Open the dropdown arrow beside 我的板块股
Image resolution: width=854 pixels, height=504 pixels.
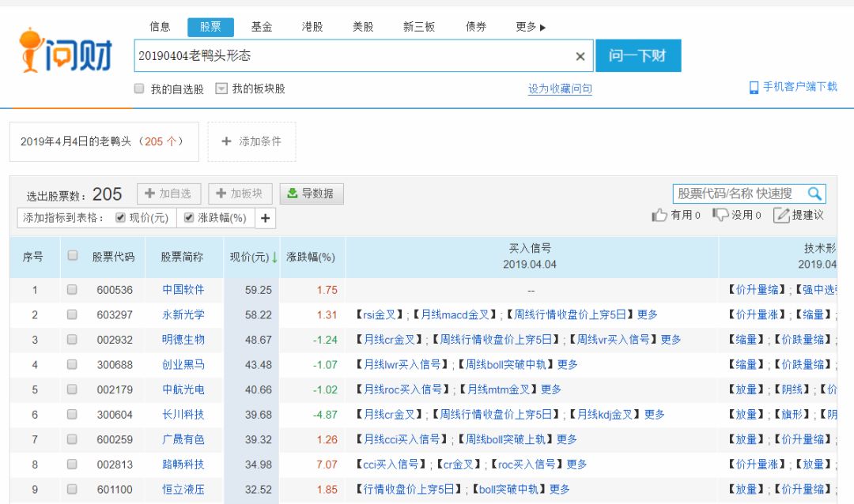[x=221, y=87]
